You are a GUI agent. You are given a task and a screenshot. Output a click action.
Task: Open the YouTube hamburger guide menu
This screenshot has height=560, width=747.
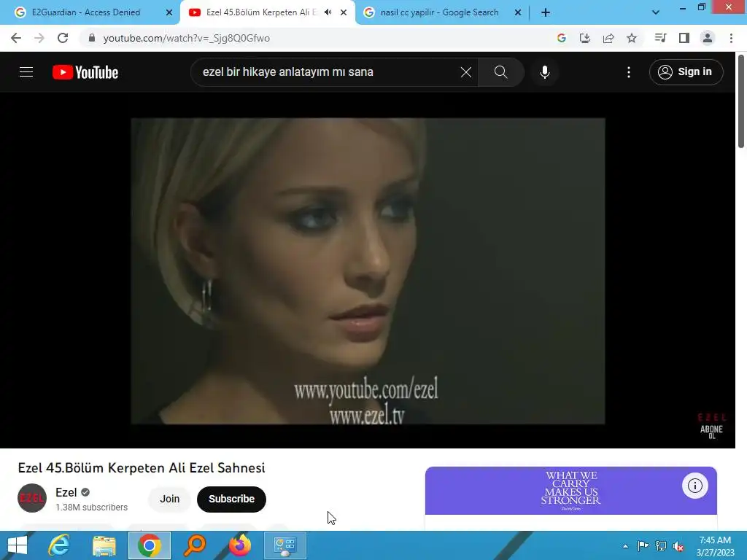(26, 72)
